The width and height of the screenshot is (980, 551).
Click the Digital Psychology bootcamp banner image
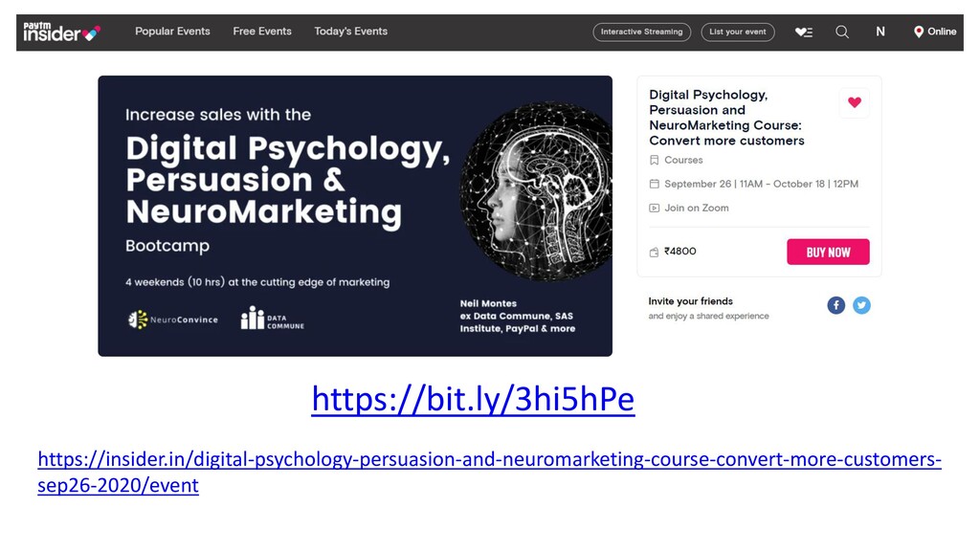[x=355, y=216]
